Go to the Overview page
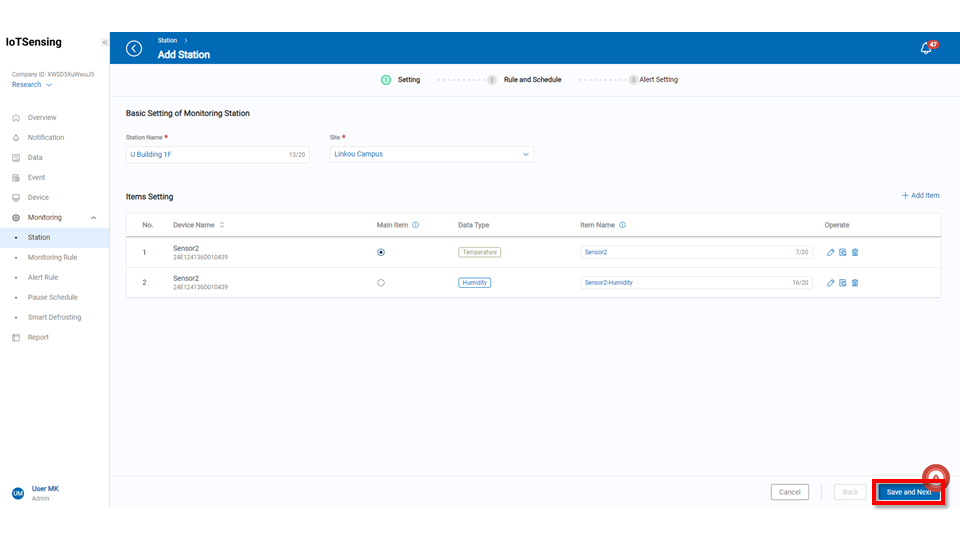960x540 pixels. [x=42, y=117]
